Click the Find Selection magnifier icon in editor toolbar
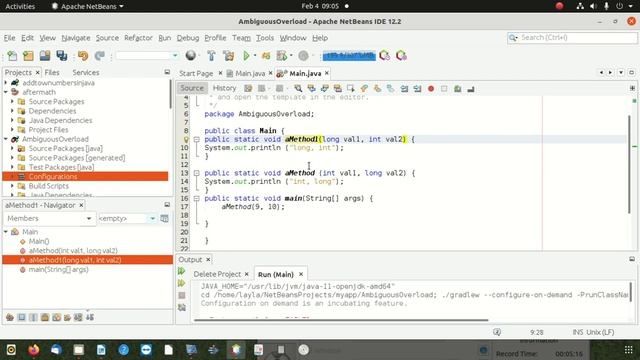 [x=298, y=89]
